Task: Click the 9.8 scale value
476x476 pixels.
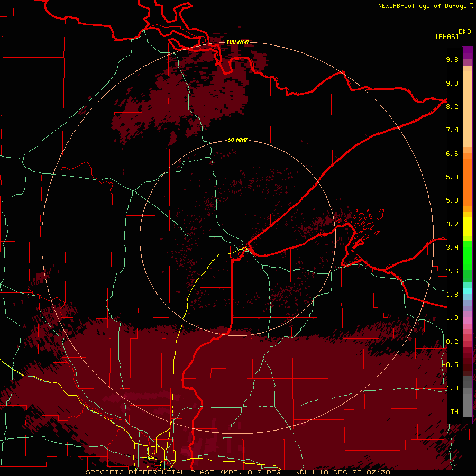Action: point(452,59)
